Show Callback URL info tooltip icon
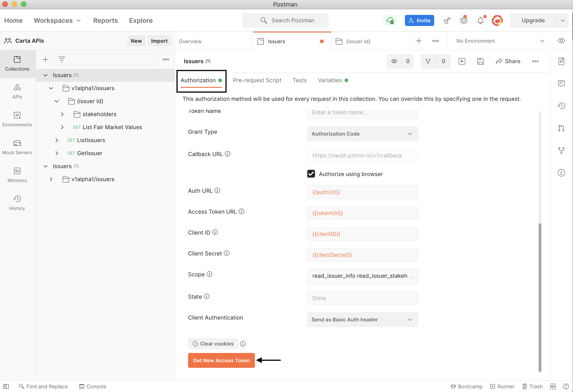The image size is (573, 392). (x=227, y=154)
